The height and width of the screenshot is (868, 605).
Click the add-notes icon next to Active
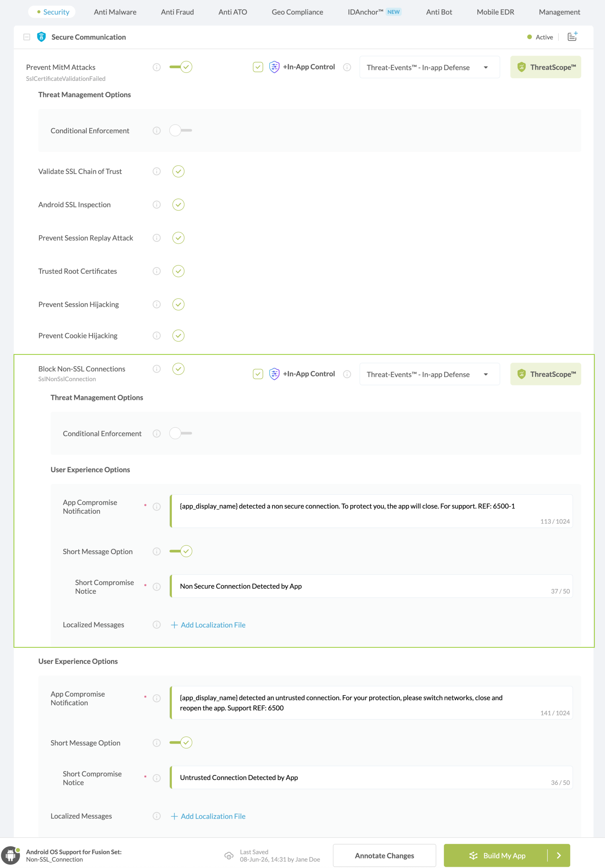[573, 36]
